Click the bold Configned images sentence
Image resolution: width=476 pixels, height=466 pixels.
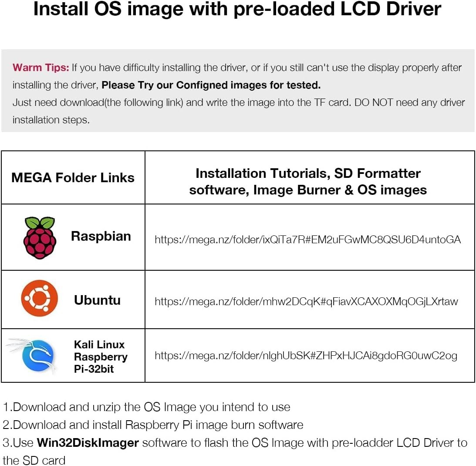[x=211, y=85]
